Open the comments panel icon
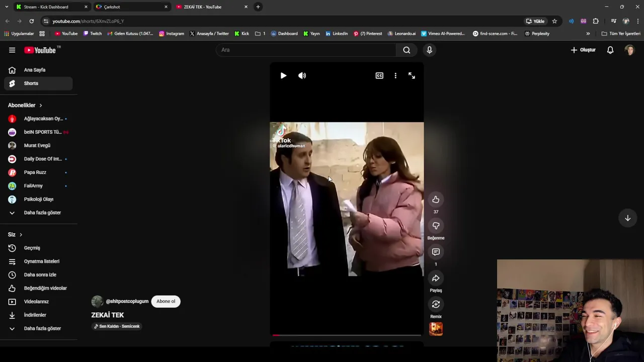Image resolution: width=644 pixels, height=362 pixels. [436, 252]
